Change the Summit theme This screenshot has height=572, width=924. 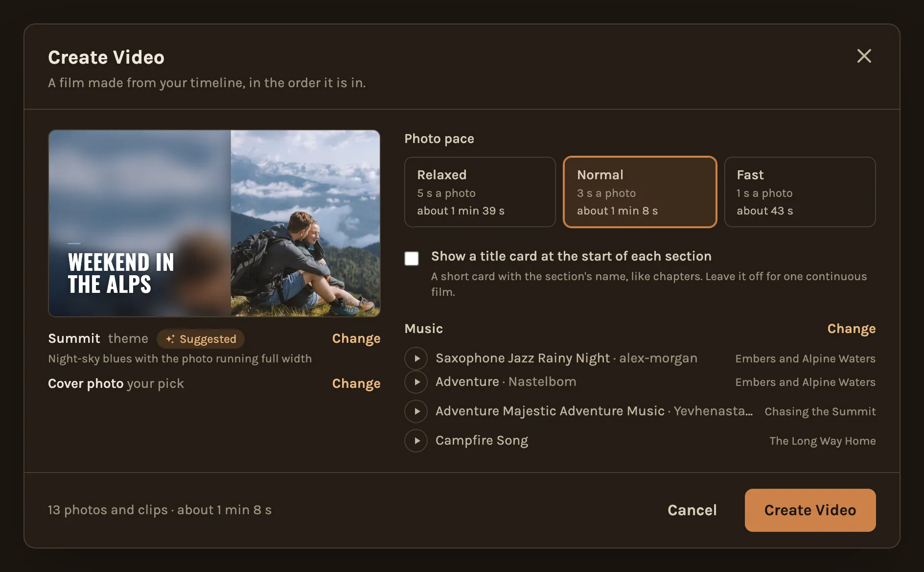coord(356,338)
